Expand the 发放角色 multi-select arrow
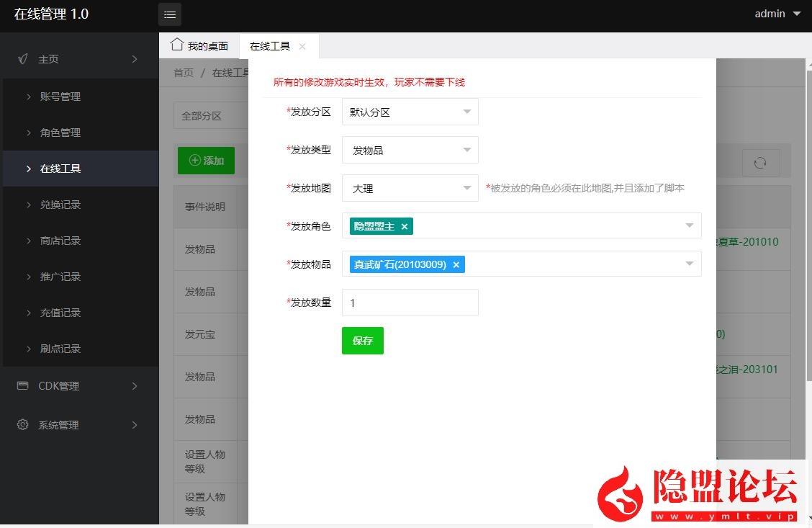The height and width of the screenshot is (528, 812). [689, 226]
